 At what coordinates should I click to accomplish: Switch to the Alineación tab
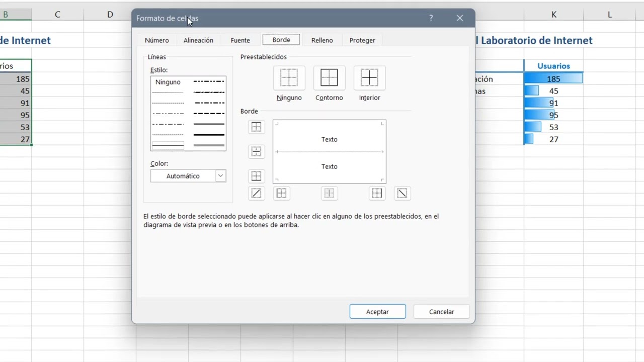click(x=198, y=40)
